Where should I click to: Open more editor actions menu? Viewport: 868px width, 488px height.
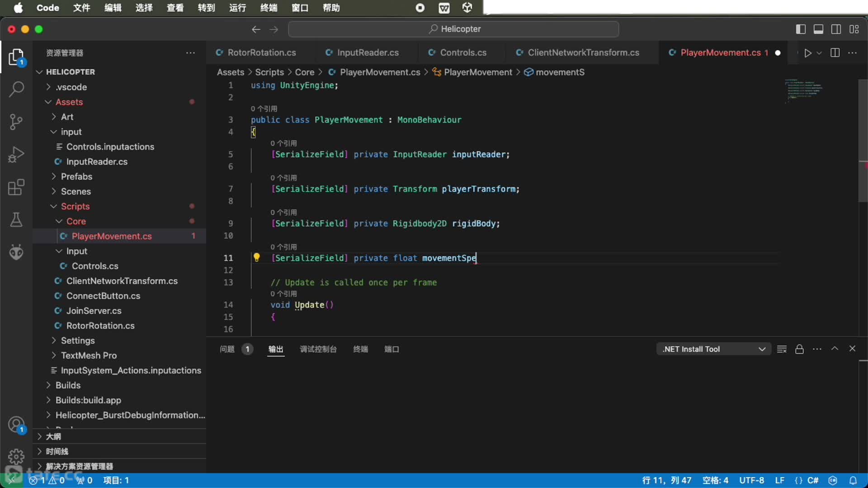(853, 53)
